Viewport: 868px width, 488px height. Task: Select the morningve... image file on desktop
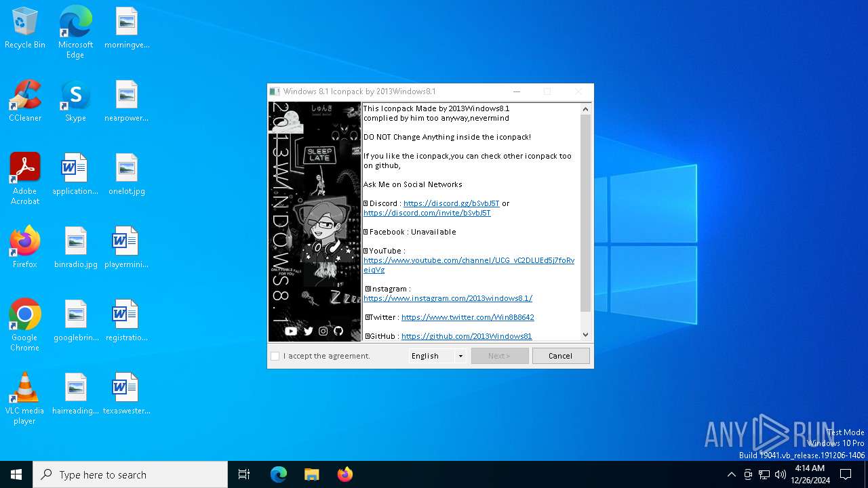(127, 28)
